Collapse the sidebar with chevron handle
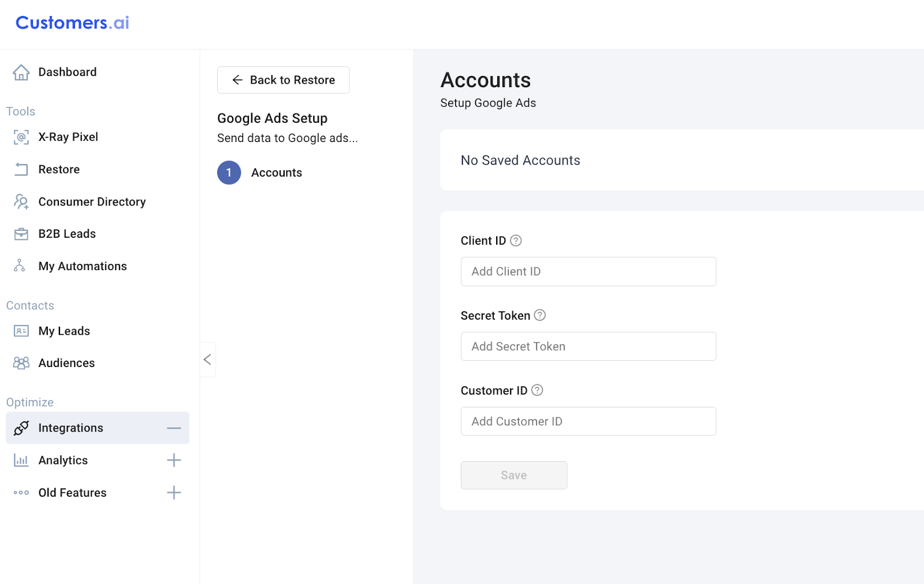 (x=208, y=360)
